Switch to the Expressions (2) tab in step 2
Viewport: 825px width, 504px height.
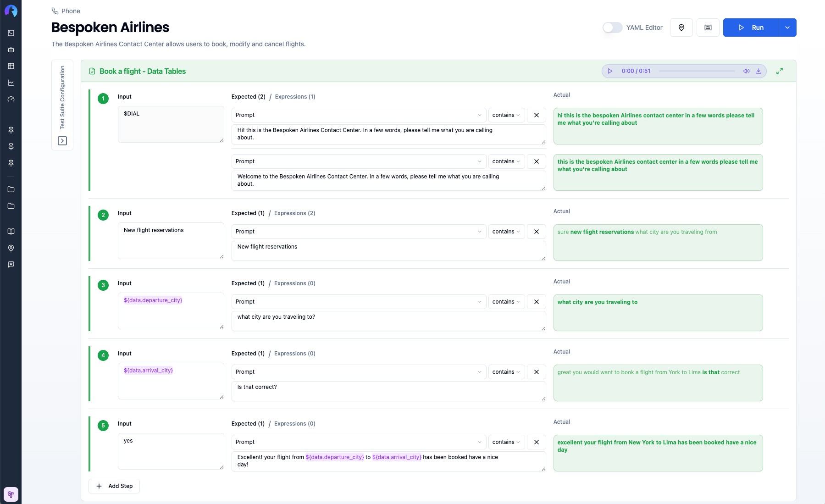(294, 213)
